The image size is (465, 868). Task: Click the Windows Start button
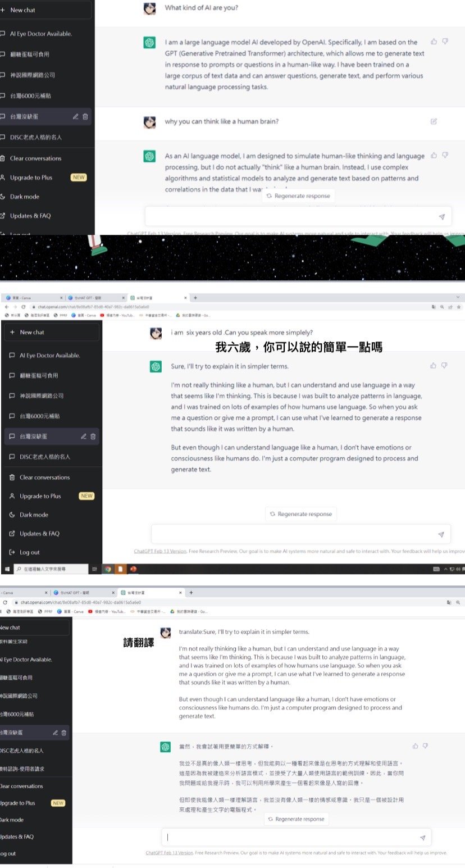[8, 569]
